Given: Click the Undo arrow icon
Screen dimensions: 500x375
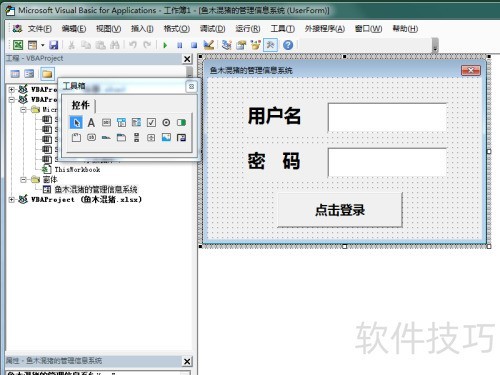Looking at the screenshot, I should pyautogui.click(x=133, y=45).
